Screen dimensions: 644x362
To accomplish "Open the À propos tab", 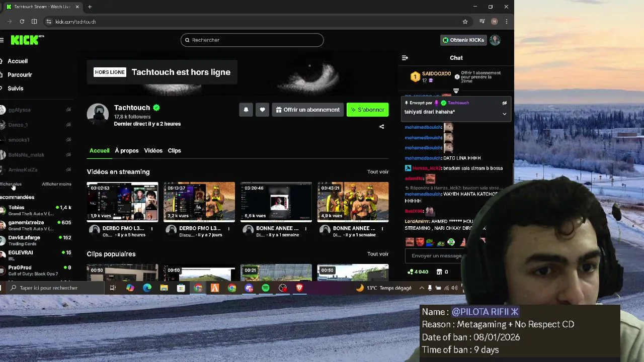I will 127,150.
